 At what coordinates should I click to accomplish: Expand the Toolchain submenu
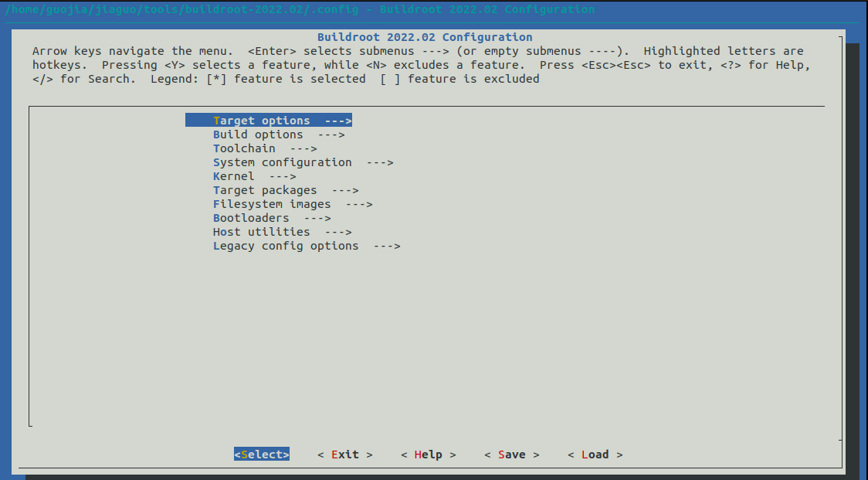[x=244, y=148]
